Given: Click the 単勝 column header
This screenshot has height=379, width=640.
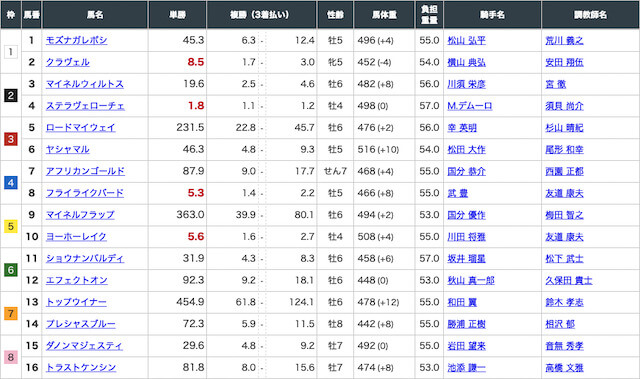Looking at the screenshot, I should (178, 15).
